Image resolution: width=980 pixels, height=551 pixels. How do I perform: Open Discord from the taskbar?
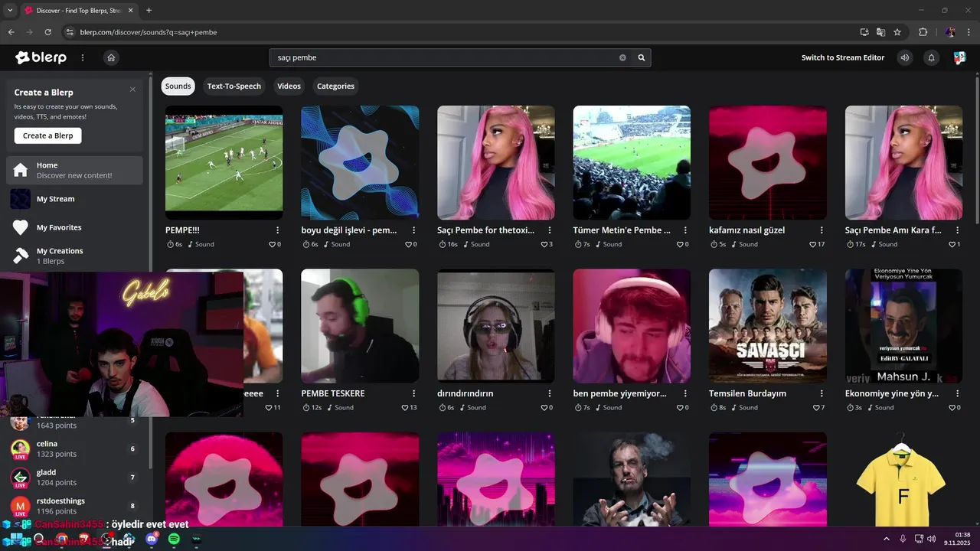pos(152,539)
